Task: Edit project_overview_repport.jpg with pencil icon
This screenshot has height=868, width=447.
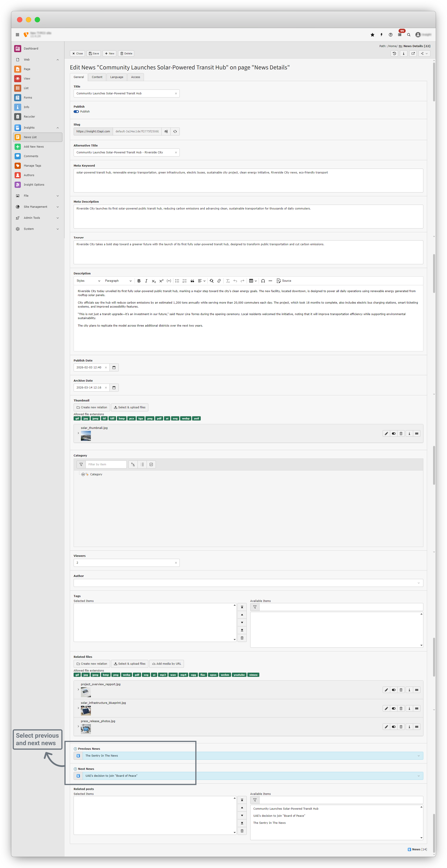Action: click(x=386, y=690)
